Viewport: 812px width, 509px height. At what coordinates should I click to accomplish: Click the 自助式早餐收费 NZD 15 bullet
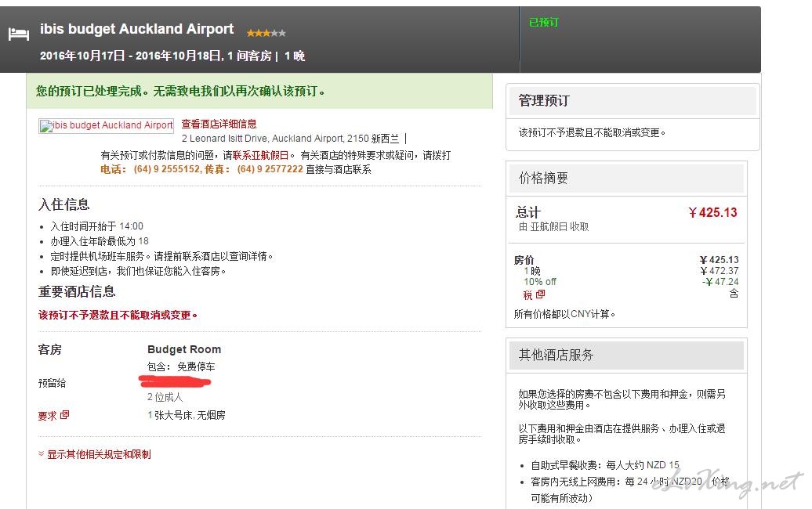coord(605,465)
